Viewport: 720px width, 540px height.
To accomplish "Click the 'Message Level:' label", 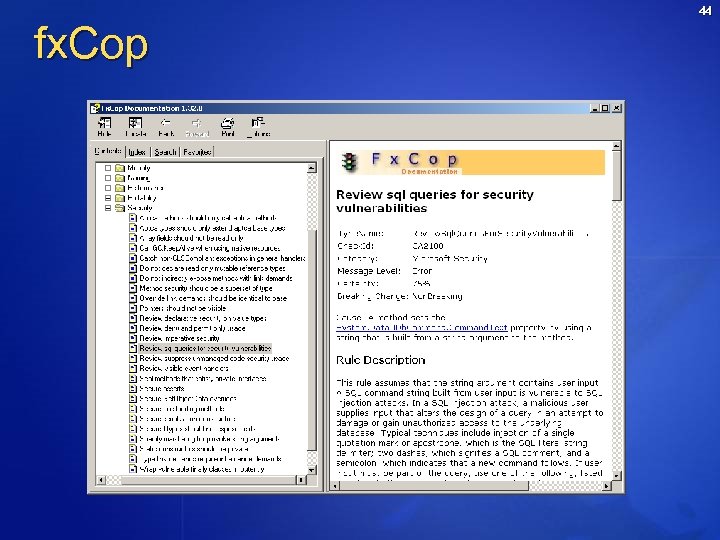I will (x=369, y=271).
